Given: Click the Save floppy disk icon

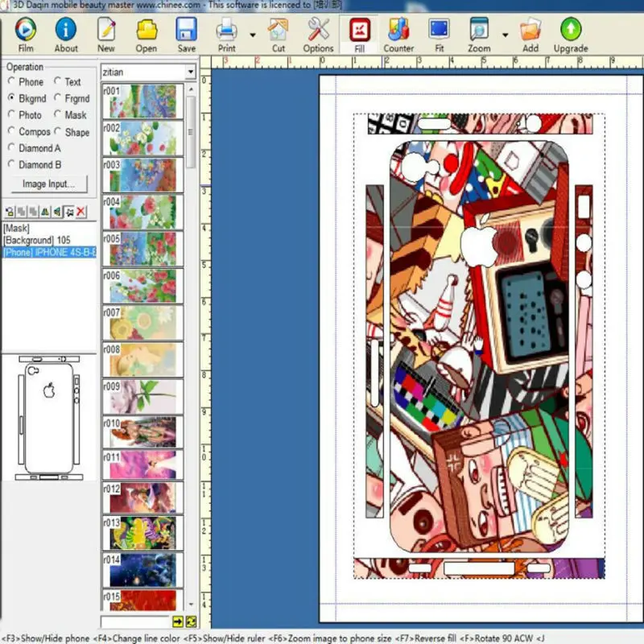Looking at the screenshot, I should pyautogui.click(x=186, y=30).
